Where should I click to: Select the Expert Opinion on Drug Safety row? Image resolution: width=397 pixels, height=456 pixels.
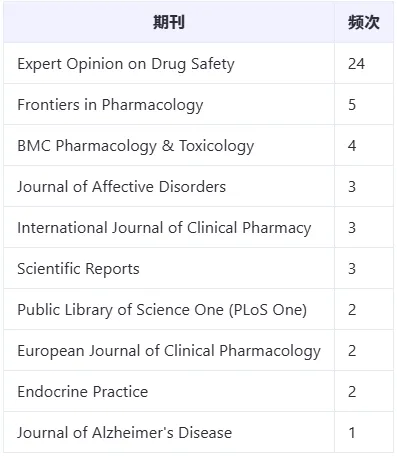point(199,63)
